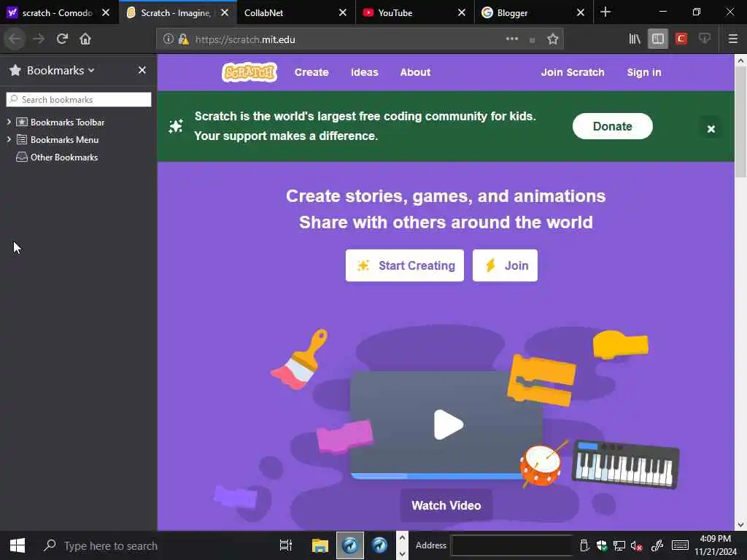The image size is (747, 560).
Task: Open a new tab with plus button
Action: pyautogui.click(x=605, y=12)
